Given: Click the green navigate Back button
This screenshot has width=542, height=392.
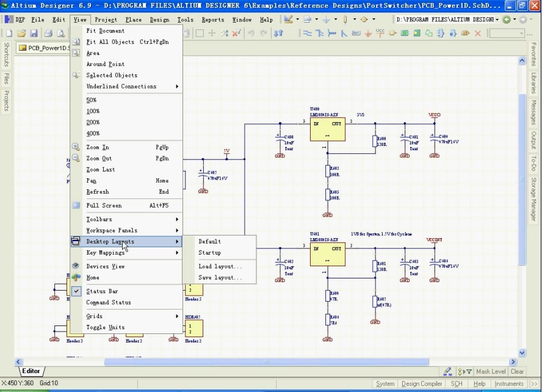Looking at the screenshot, I should tap(507, 20).
